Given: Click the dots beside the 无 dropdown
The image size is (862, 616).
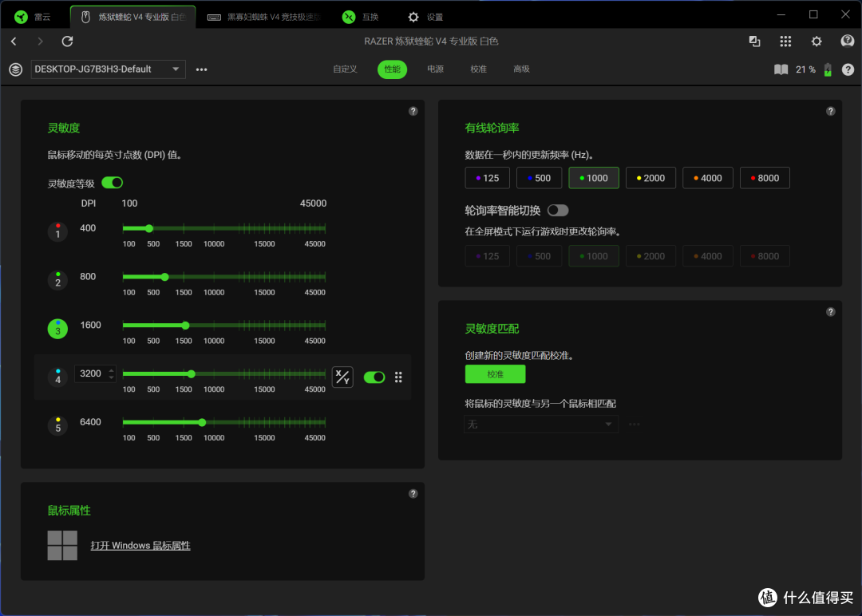Looking at the screenshot, I should 634,424.
